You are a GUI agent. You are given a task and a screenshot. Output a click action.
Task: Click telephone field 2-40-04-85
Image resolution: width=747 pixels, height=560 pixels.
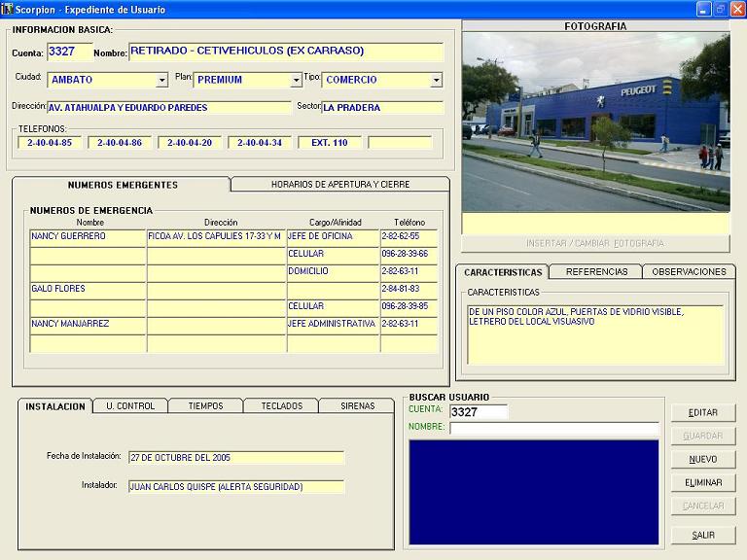[x=50, y=142]
